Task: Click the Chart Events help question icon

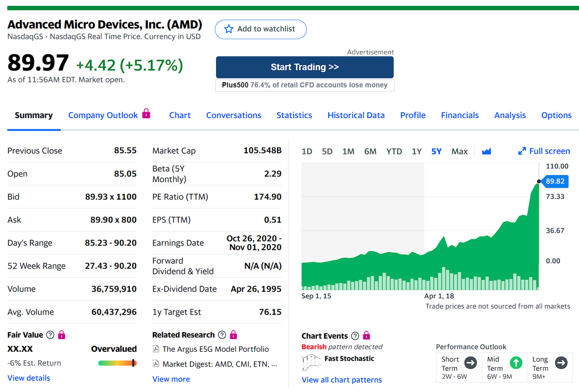Action: point(355,336)
